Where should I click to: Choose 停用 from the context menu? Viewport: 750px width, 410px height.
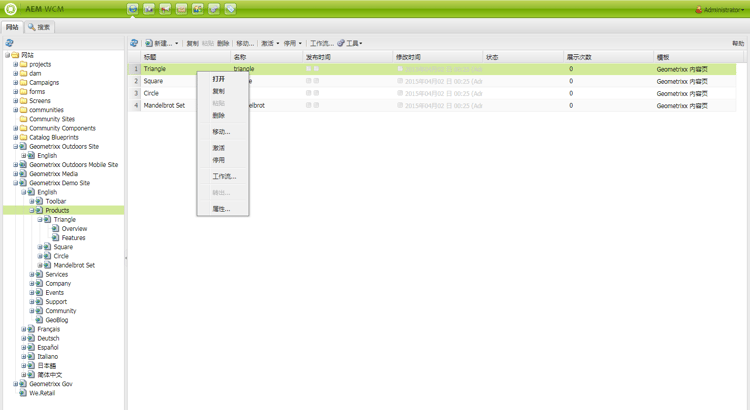[222, 160]
